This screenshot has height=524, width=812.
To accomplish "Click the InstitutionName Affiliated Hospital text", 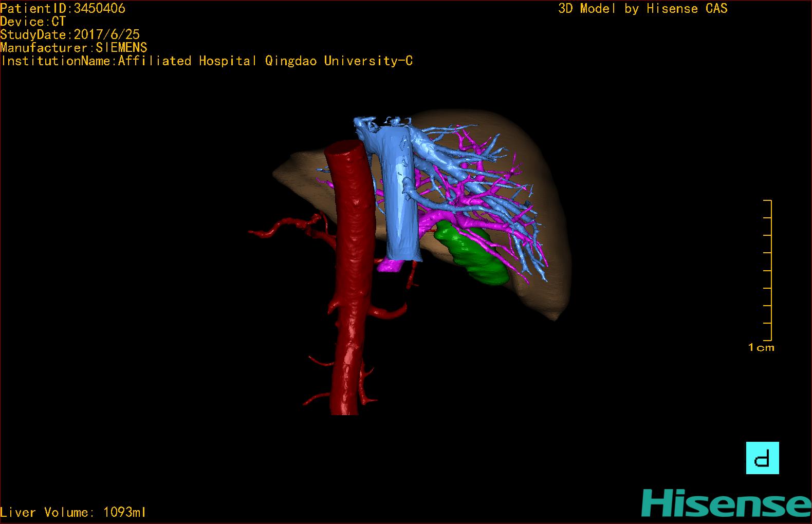I will 207,61.
